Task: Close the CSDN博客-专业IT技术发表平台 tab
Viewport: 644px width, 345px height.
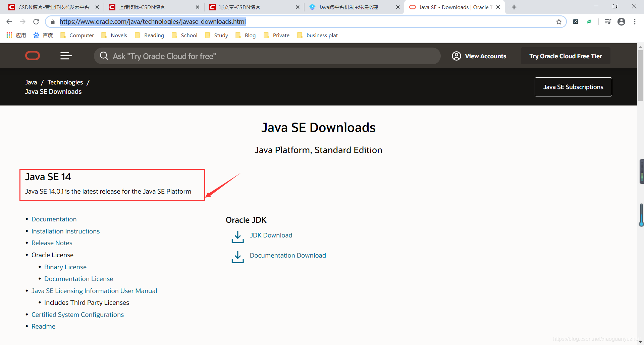Action: (x=97, y=7)
